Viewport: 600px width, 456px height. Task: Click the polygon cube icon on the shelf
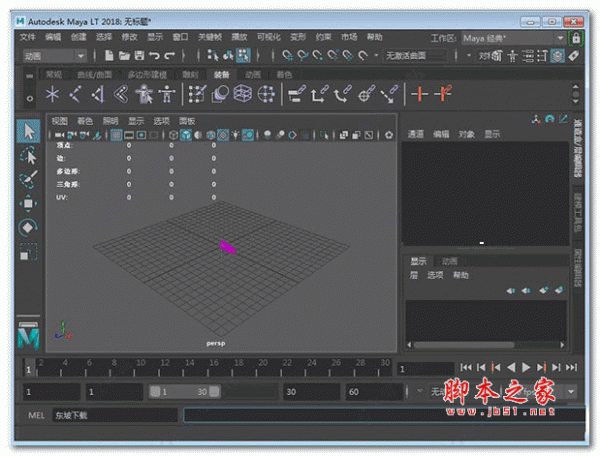[x=243, y=94]
